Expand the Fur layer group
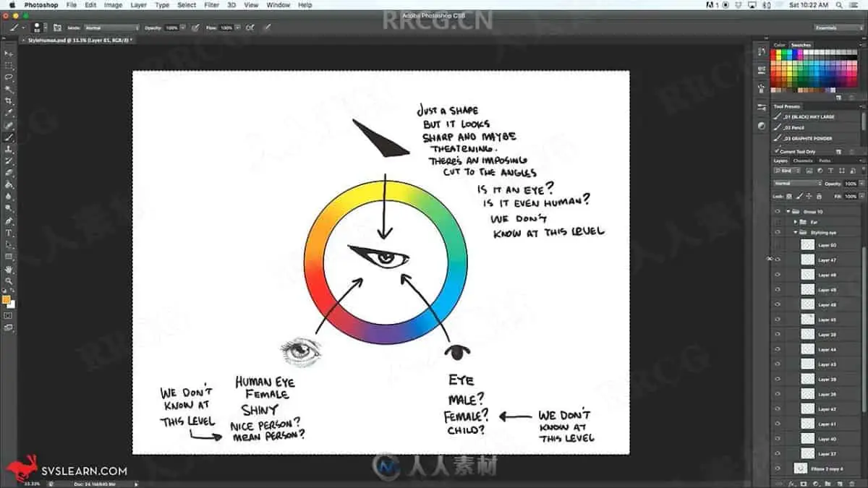This screenshot has height=488, width=868. click(794, 222)
